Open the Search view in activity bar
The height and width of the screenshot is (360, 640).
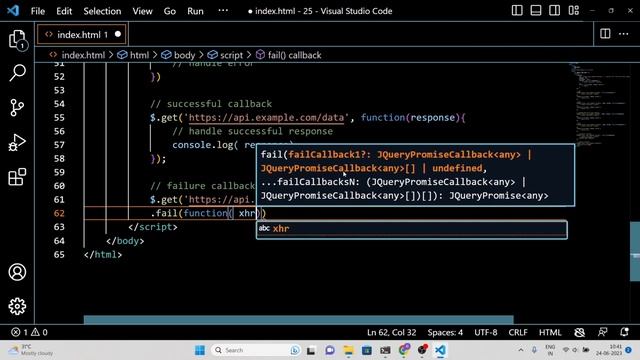coord(18,73)
